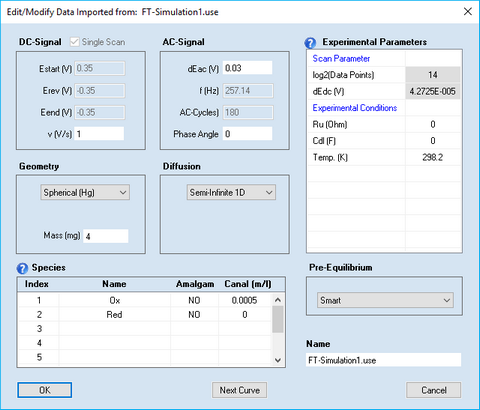Expand the Semi-Infinite 1D diffusion dropdown
The height and width of the screenshot is (410, 480).
[x=231, y=192]
